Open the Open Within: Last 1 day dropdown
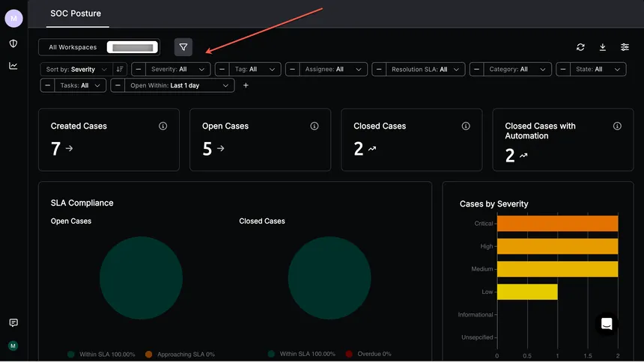This screenshot has height=362, width=644. click(x=180, y=85)
